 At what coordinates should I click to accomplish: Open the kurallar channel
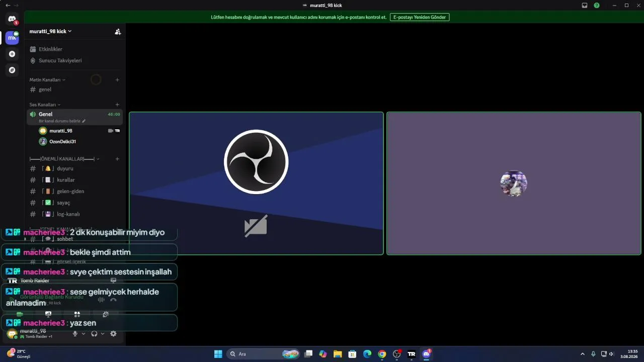pos(74,180)
